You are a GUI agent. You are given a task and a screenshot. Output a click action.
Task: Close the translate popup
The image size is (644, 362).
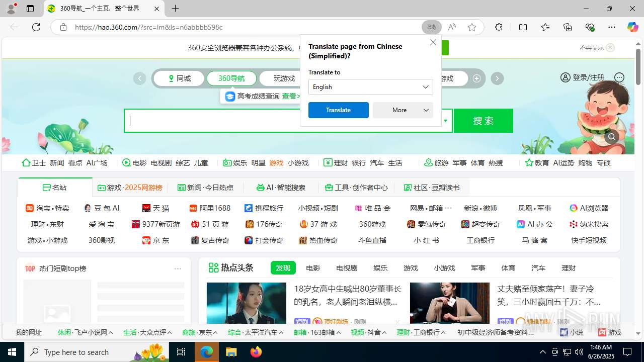tap(433, 42)
